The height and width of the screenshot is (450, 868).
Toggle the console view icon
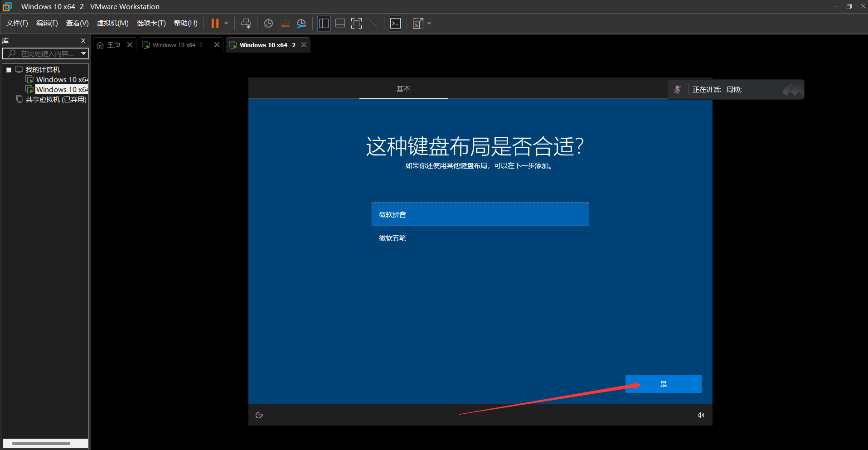tap(396, 24)
